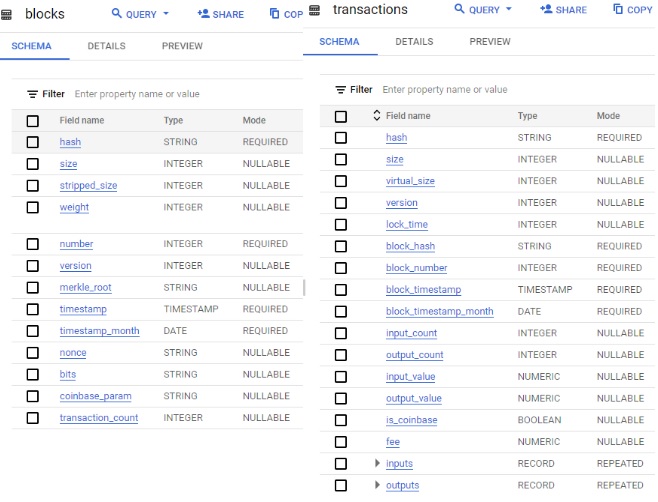This screenshot has width=658, height=502.
Task: Check the blocks hash field checkbox
Action: coord(33,142)
